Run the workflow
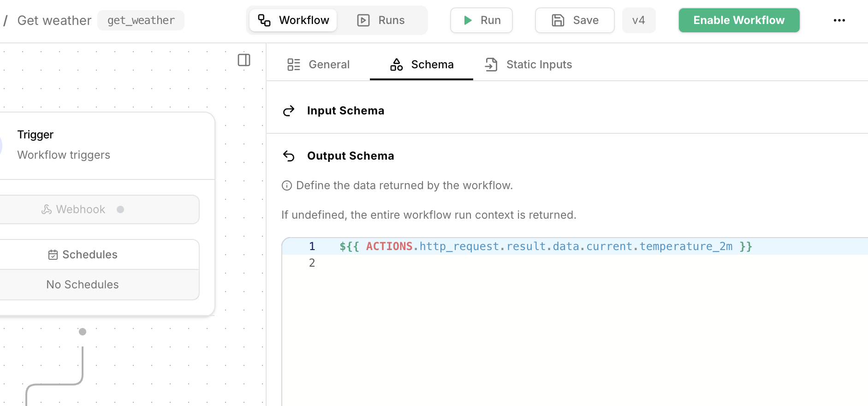868x406 pixels. 481,20
